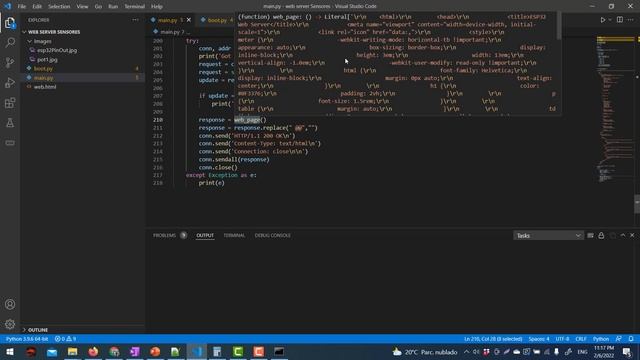Screen dimensions: 640x360
Task: Open the Selection menu
Action: [x=59, y=7]
